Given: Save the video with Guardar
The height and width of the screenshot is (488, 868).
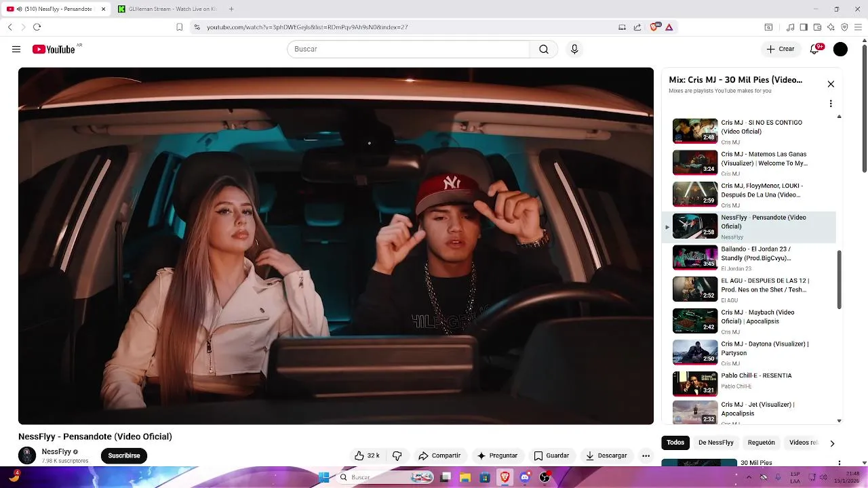Looking at the screenshot, I should point(551,455).
